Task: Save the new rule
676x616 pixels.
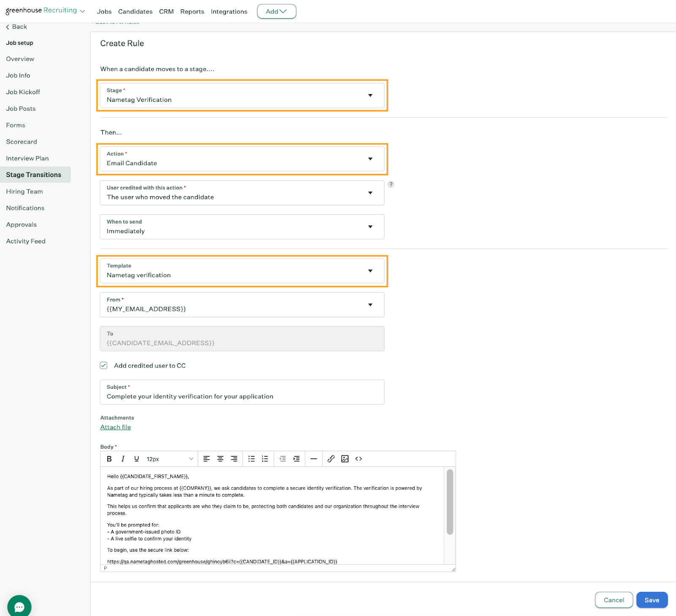Action: click(651, 600)
